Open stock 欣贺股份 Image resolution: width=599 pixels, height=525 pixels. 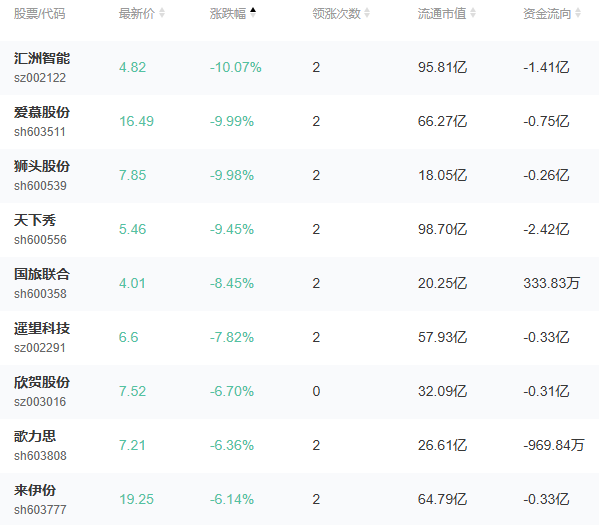point(42,382)
